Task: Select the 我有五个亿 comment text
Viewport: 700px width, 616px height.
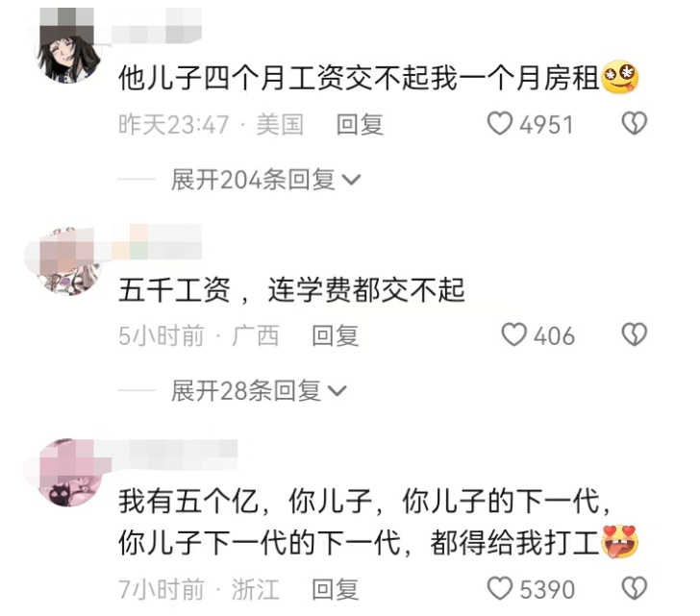Action: click(x=379, y=522)
